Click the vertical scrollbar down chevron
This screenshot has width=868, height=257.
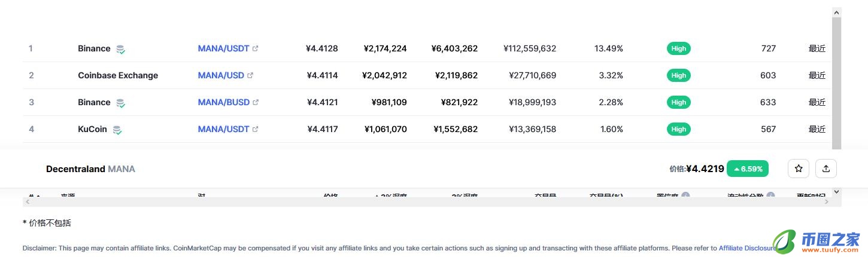[x=836, y=192]
